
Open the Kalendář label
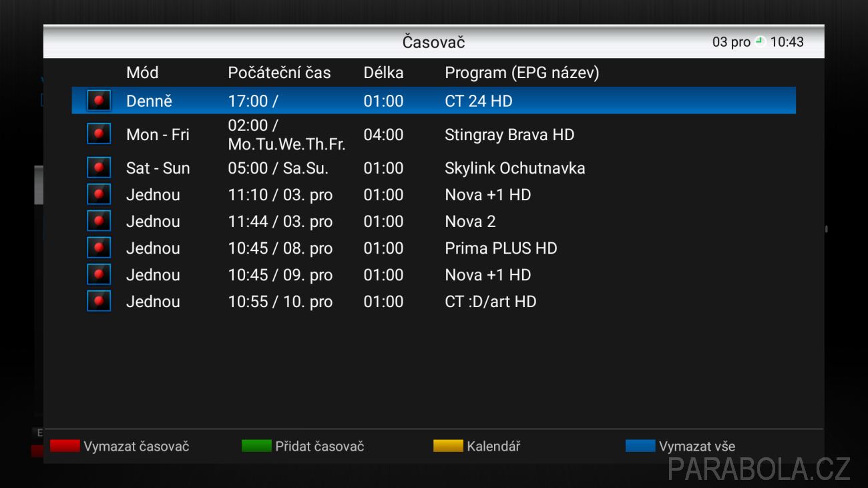click(x=493, y=447)
